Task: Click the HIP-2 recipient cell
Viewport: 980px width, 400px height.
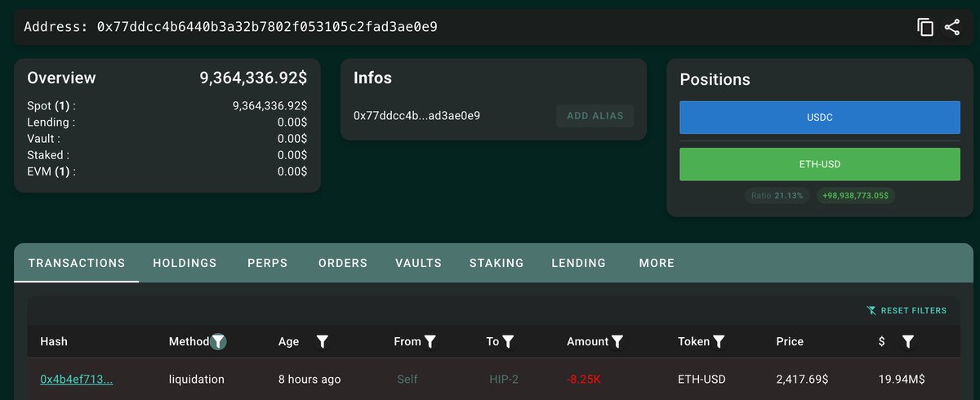Action: coord(504,380)
